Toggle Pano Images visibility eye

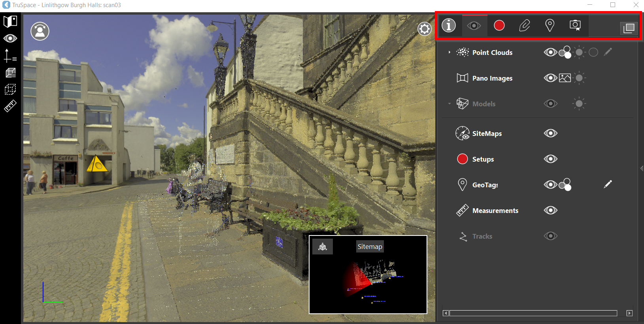550,78
